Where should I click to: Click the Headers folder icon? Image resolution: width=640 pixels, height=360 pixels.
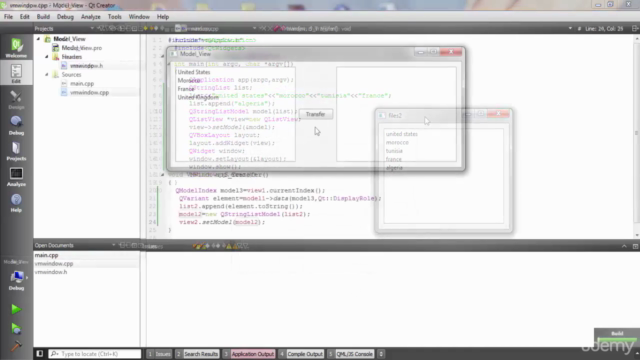pos(56,57)
